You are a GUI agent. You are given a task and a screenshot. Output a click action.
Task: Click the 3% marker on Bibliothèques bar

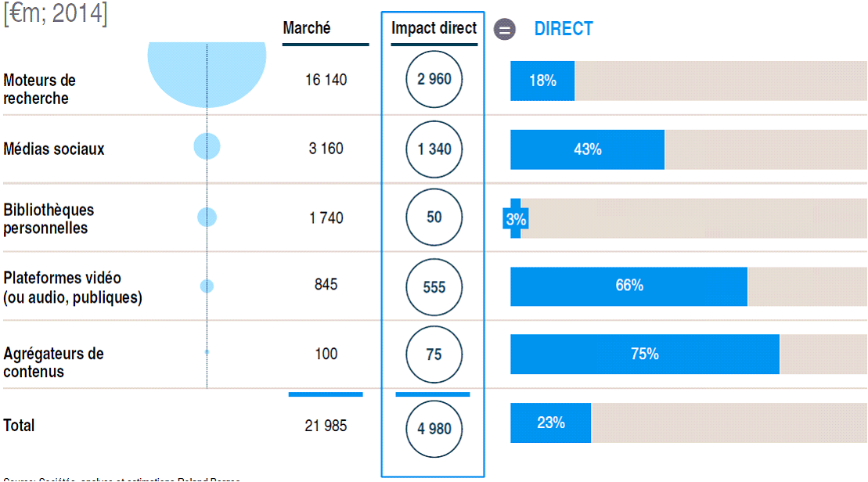click(515, 219)
